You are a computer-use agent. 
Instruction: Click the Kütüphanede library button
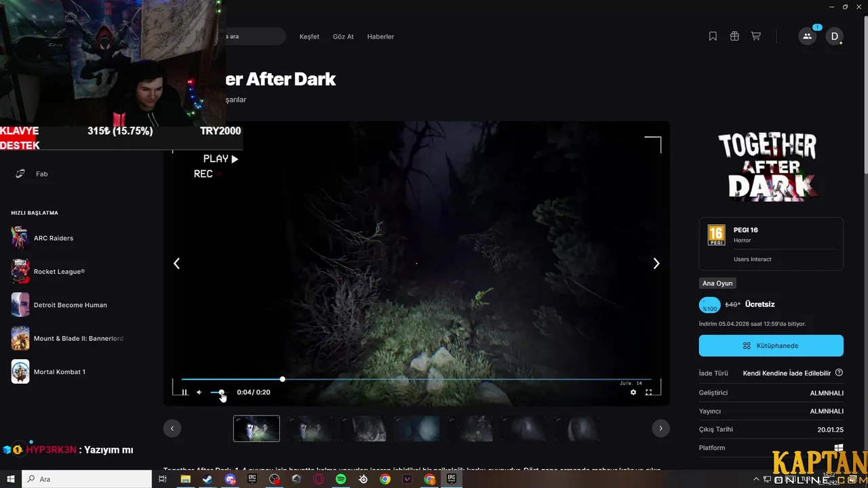tap(771, 346)
